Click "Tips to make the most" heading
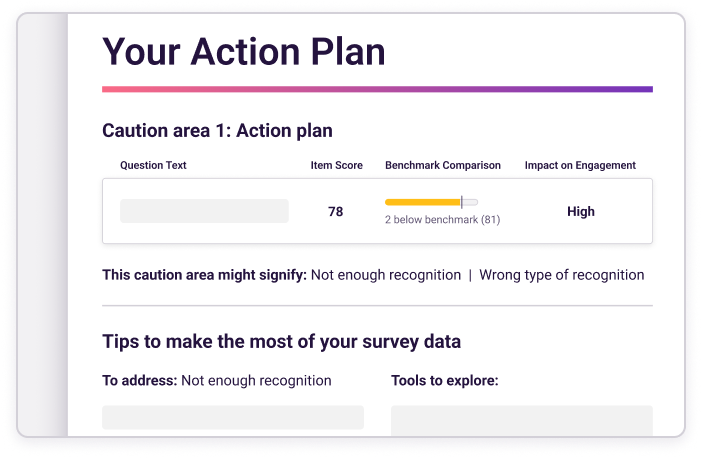The image size is (702, 458). pos(281,342)
